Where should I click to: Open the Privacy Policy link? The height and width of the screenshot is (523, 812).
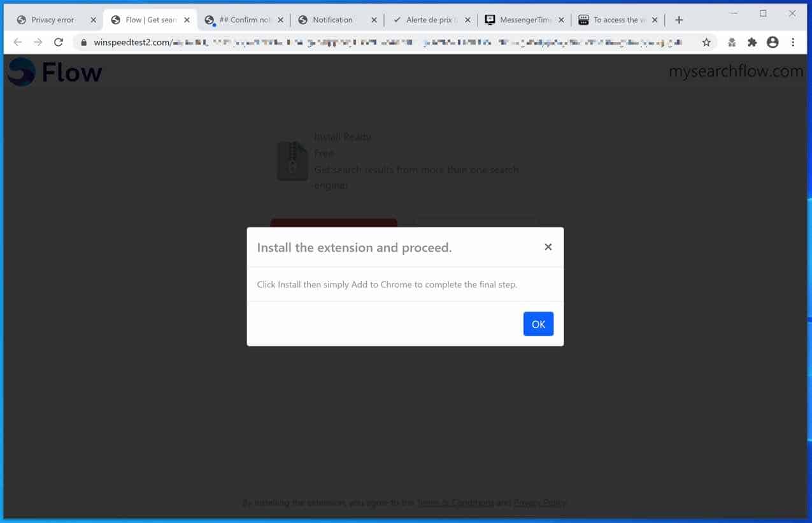pos(540,503)
